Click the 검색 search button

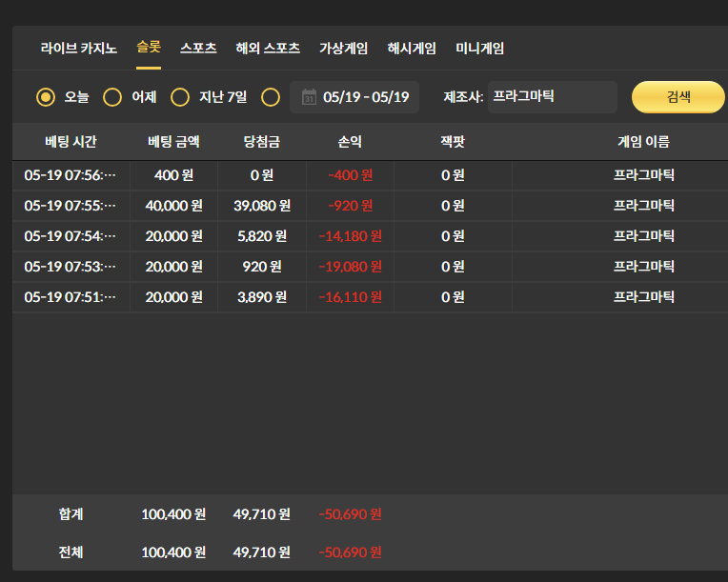pyautogui.click(x=678, y=97)
